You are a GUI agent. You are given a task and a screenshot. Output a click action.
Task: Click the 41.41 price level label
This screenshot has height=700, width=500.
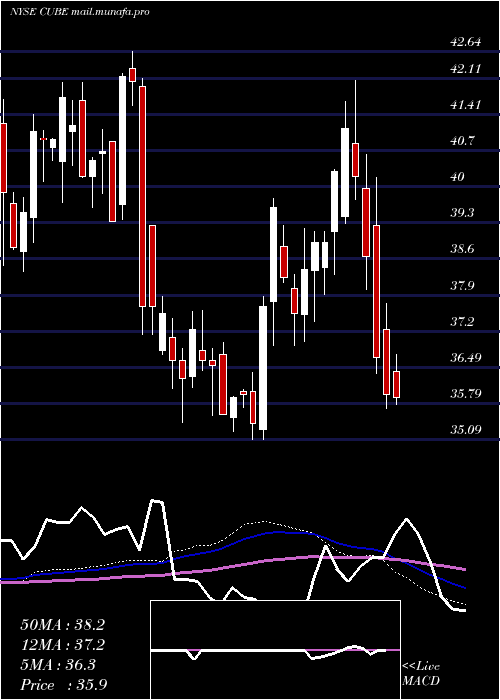point(466,105)
